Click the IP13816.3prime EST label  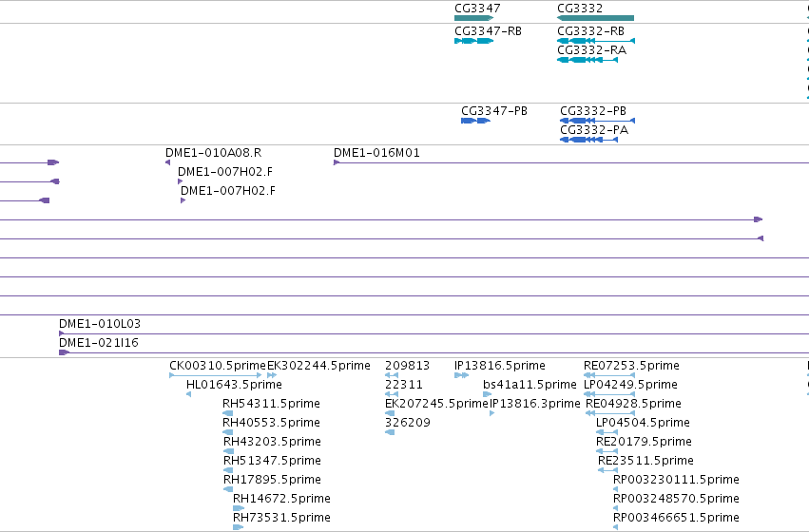tap(535, 404)
